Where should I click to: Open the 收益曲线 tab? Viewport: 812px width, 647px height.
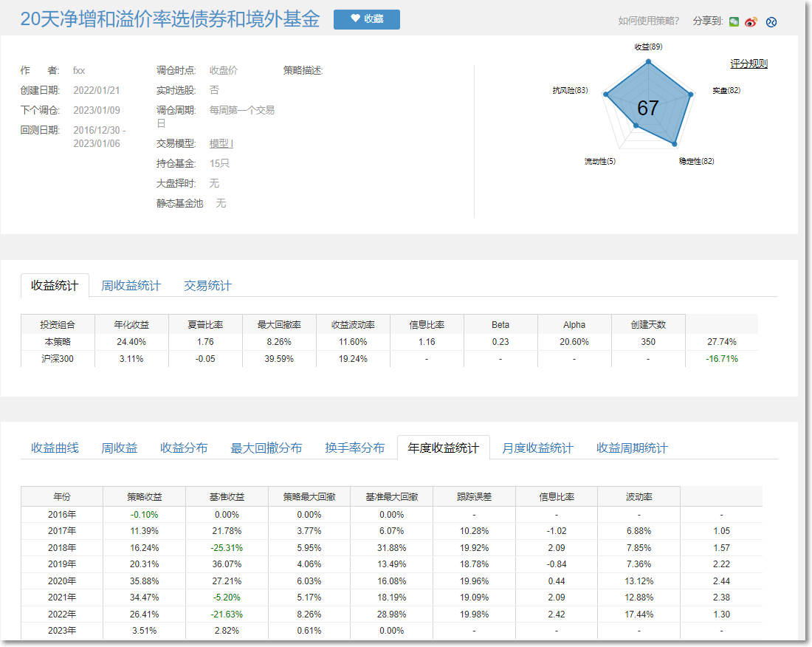[x=55, y=448]
